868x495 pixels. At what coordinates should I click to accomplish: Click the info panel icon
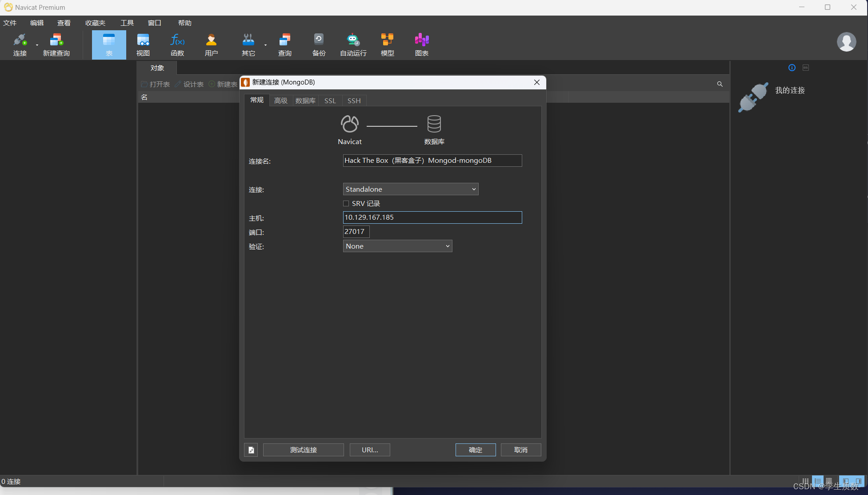click(x=792, y=68)
